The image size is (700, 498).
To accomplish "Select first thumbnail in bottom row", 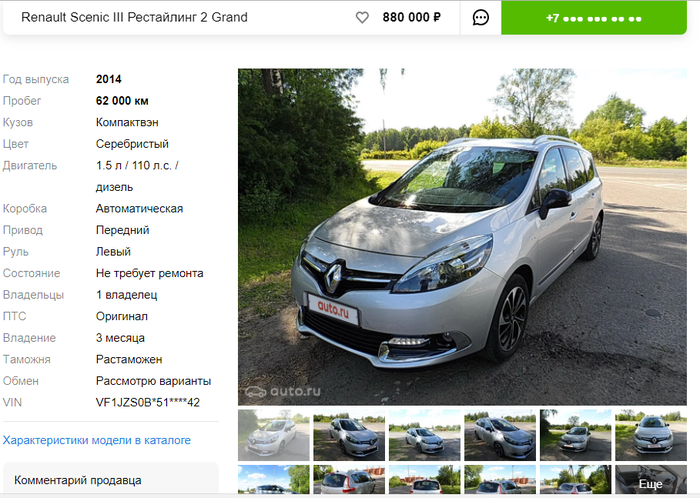I will tap(274, 479).
